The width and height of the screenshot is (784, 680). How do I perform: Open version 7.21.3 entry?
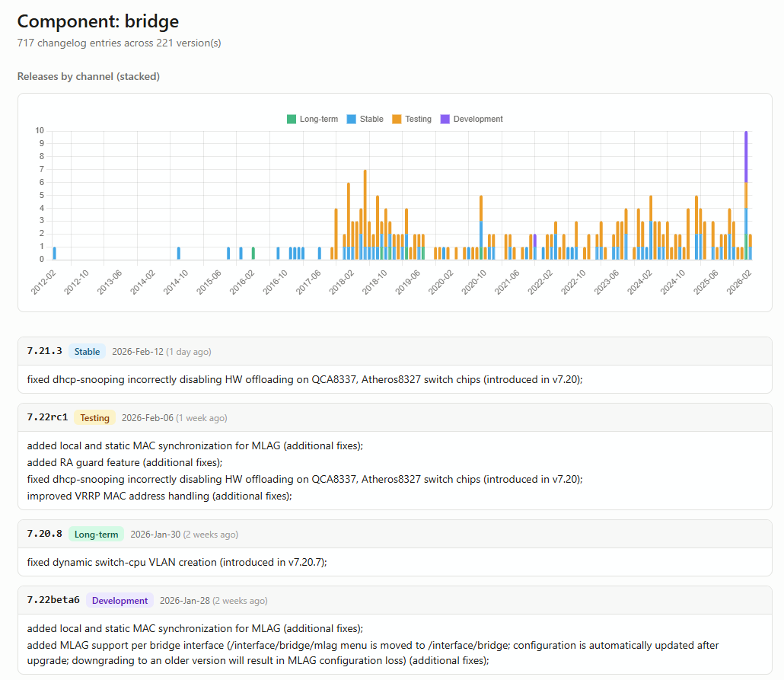[x=44, y=351]
